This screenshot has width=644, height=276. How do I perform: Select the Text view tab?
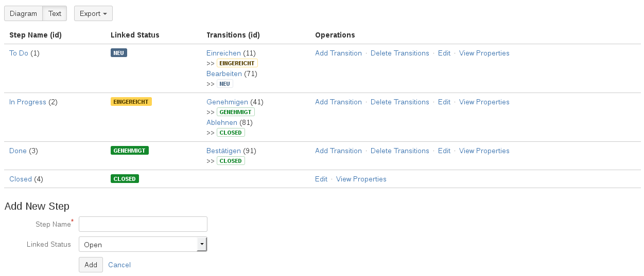coord(55,14)
